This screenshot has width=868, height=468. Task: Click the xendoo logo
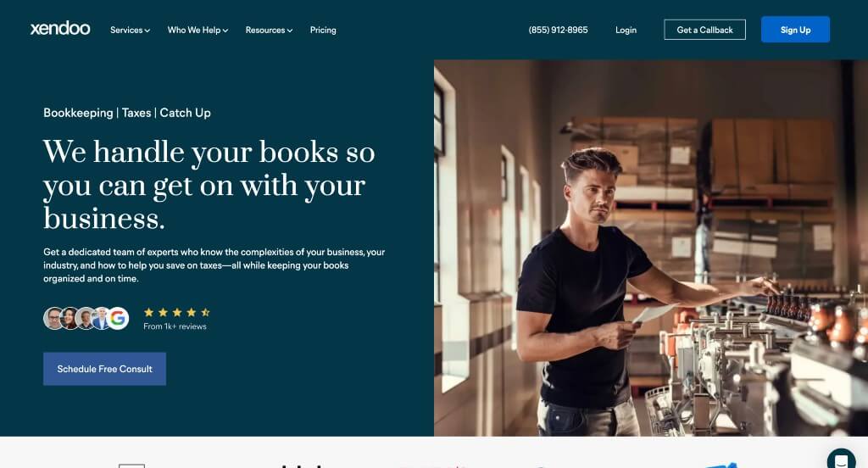(x=60, y=29)
